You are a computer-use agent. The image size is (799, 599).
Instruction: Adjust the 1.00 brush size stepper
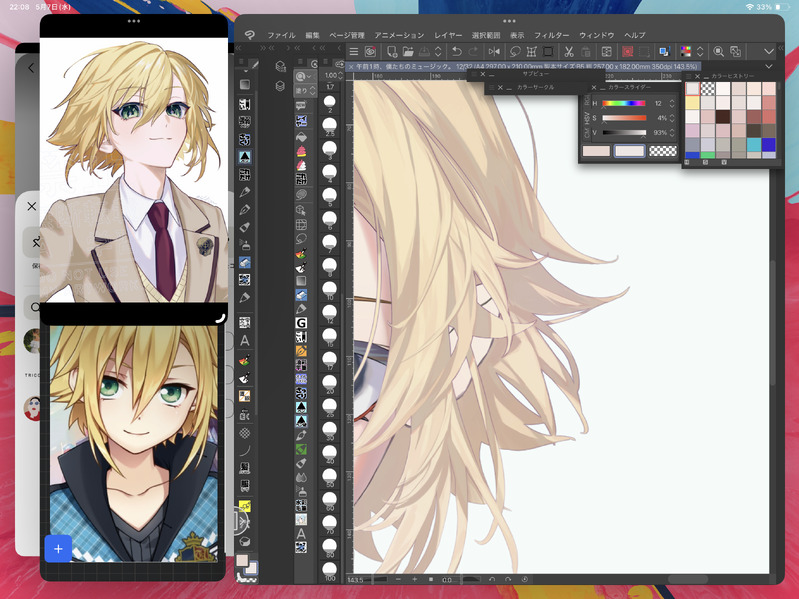(x=340, y=75)
